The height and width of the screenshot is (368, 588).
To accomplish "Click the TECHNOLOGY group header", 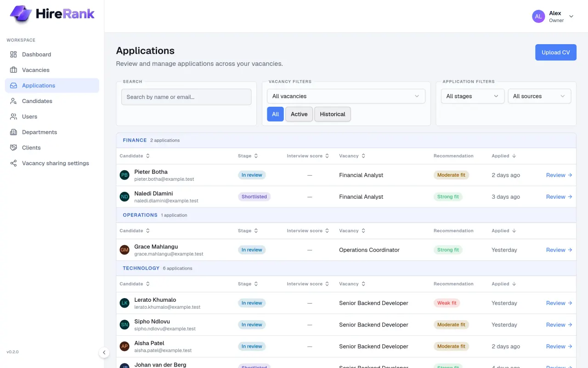I will click(x=346, y=268).
